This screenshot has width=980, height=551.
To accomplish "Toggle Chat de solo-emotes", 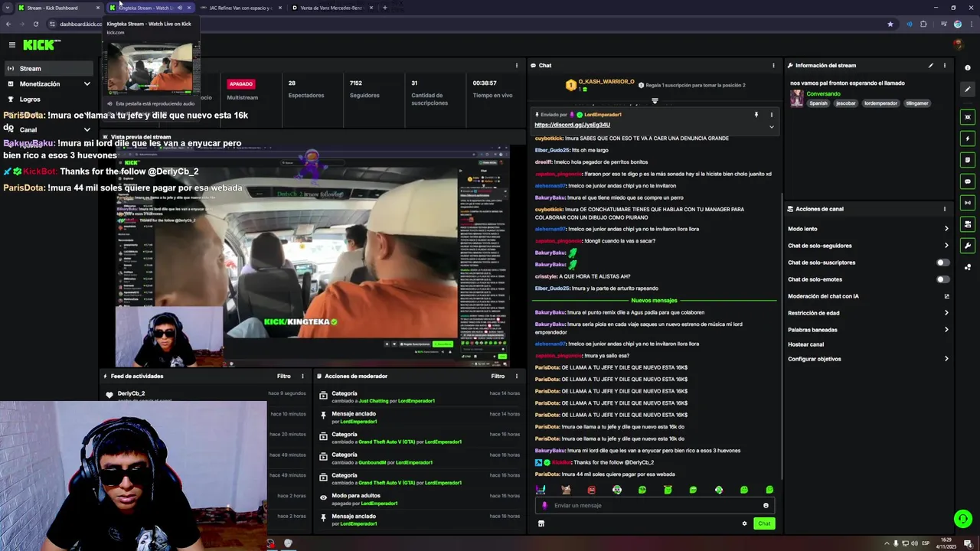I will coord(942,279).
